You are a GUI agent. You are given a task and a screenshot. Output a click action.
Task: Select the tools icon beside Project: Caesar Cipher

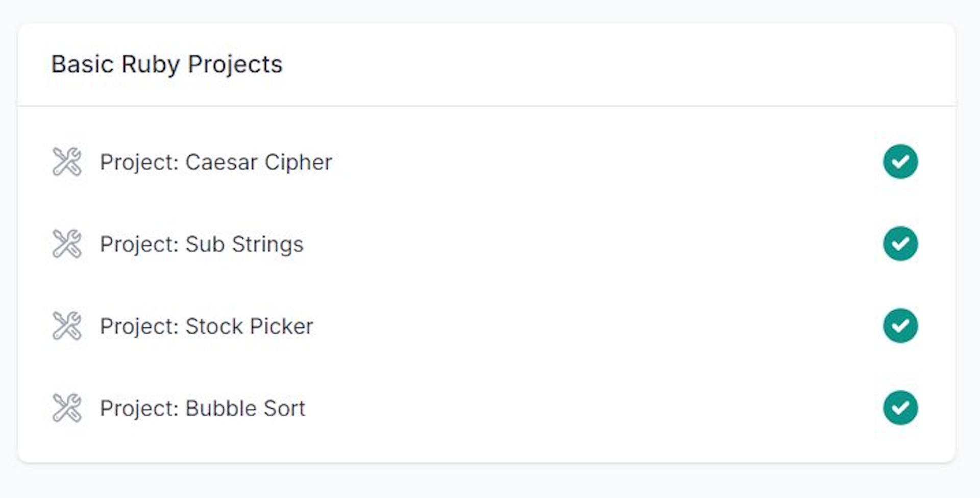[67, 161]
